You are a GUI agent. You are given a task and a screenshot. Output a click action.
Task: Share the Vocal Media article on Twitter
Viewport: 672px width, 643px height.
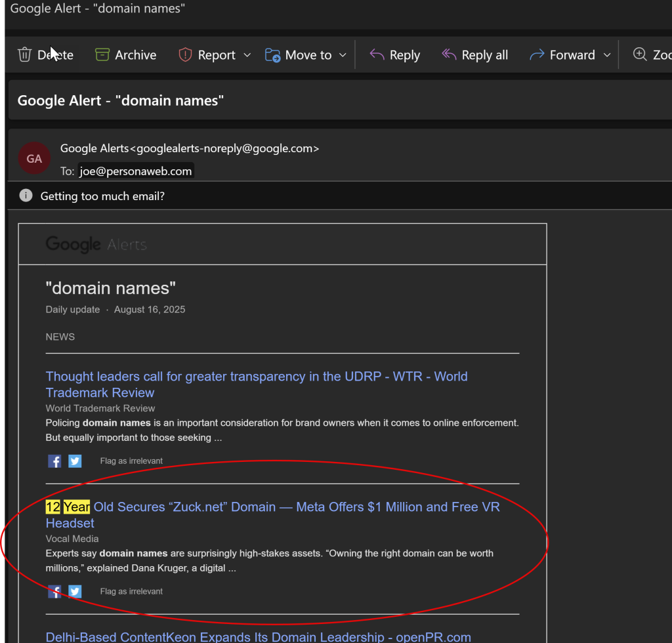point(75,591)
